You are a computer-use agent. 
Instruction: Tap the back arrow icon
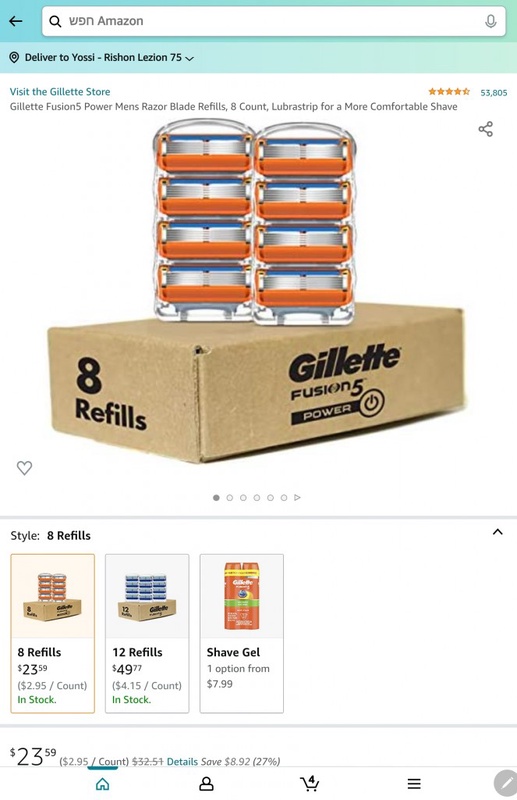(16, 21)
